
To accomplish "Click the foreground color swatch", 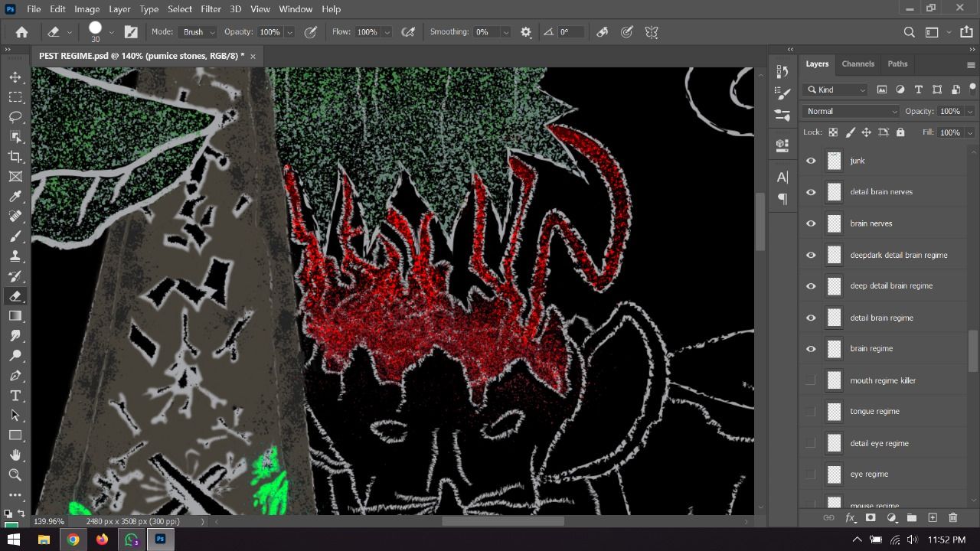I will click(x=11, y=525).
